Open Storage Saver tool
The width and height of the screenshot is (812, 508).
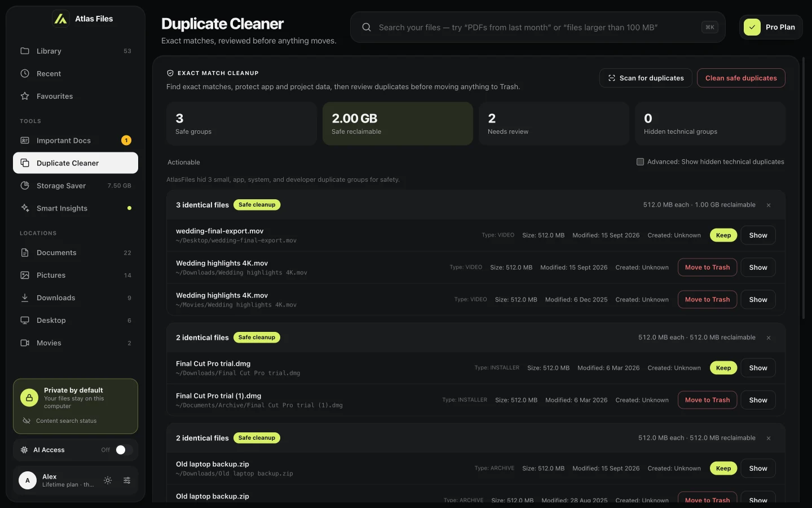click(76, 186)
